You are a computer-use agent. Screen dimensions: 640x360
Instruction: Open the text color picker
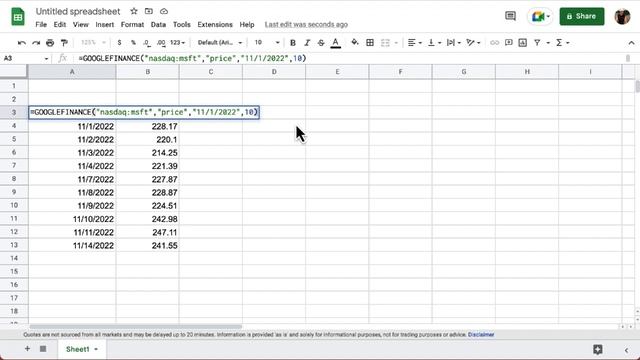tap(336, 42)
